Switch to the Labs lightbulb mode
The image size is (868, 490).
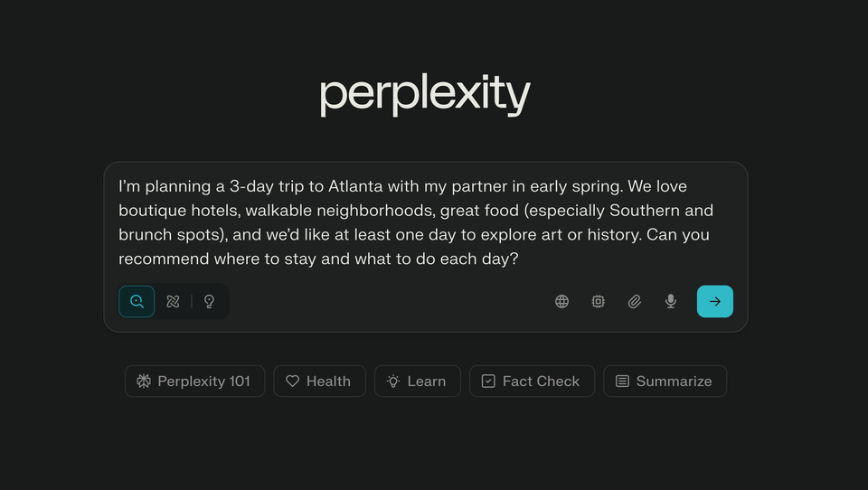click(209, 302)
